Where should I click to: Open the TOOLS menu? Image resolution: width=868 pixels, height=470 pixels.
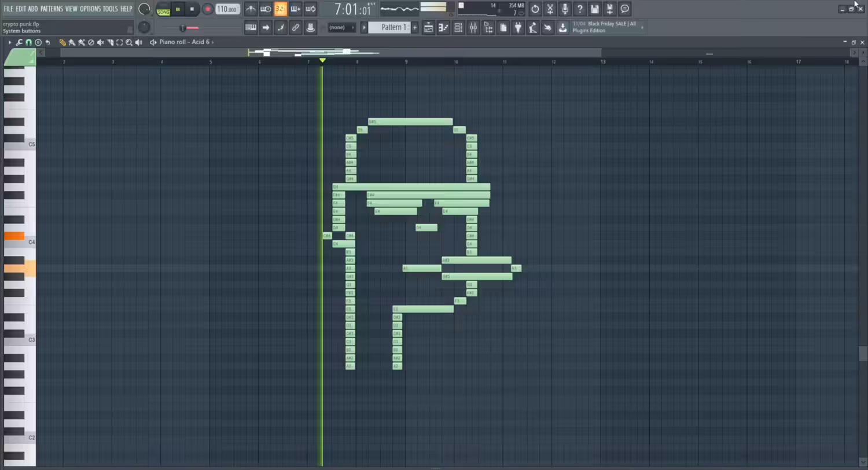point(110,9)
